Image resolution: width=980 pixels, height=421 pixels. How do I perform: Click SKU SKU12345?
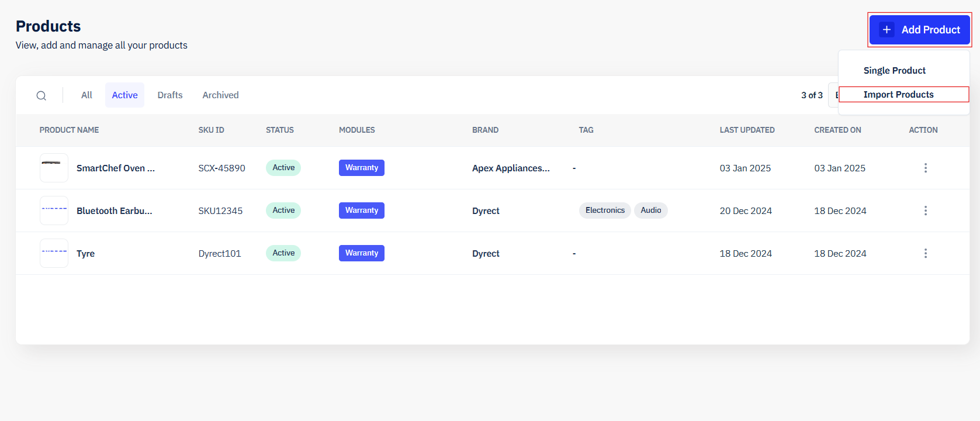[220, 210]
